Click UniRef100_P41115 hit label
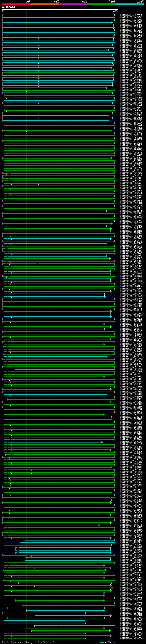Screen dimensions: 146x644 pos(131,278)
